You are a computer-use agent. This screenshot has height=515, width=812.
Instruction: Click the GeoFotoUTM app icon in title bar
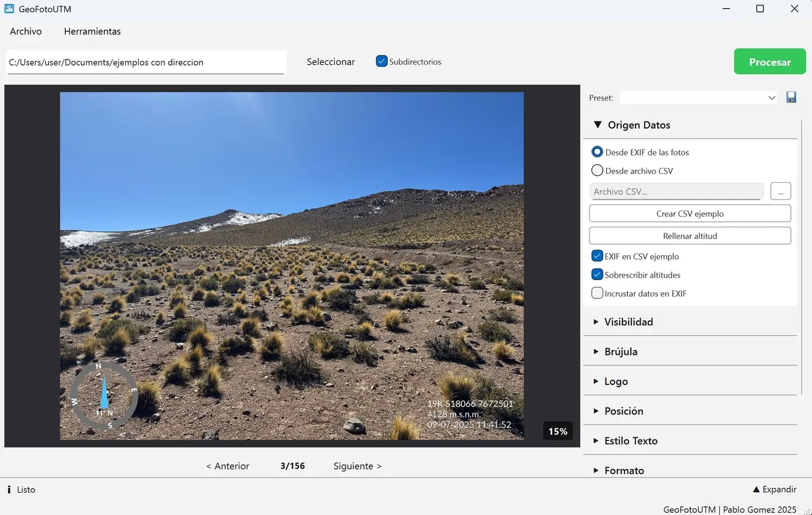point(9,9)
